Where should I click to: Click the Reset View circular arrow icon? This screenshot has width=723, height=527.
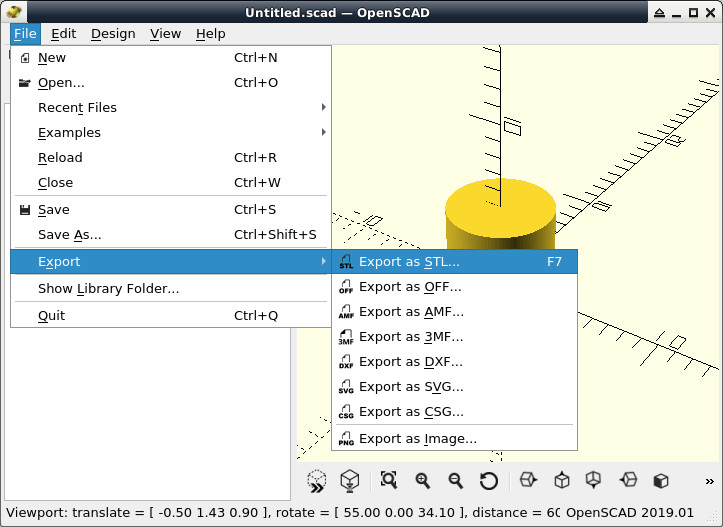(489, 481)
